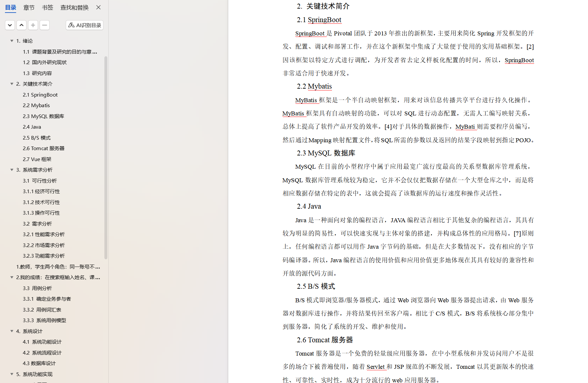Click the minus button in outline toolbar
This screenshot has width=588, height=383.
coord(45,25)
